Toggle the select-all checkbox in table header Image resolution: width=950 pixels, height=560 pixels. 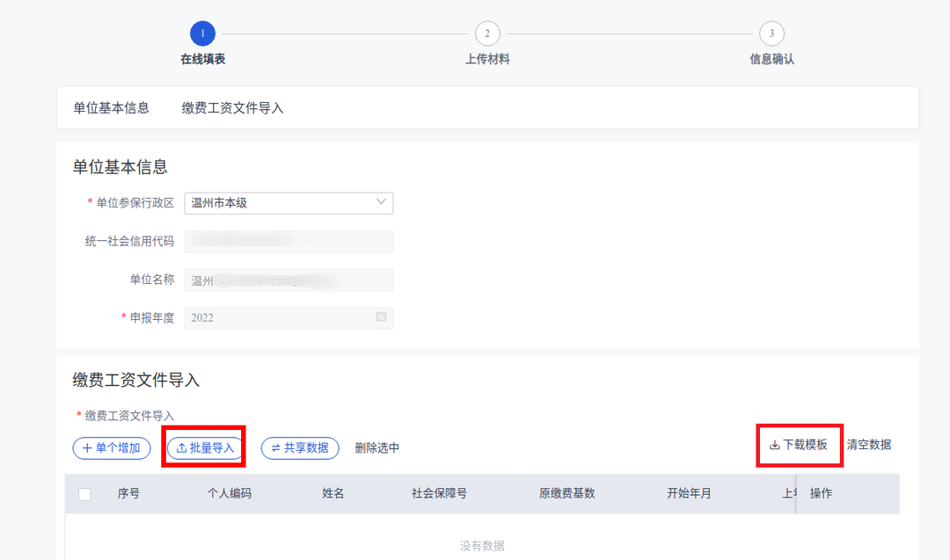[x=84, y=494]
